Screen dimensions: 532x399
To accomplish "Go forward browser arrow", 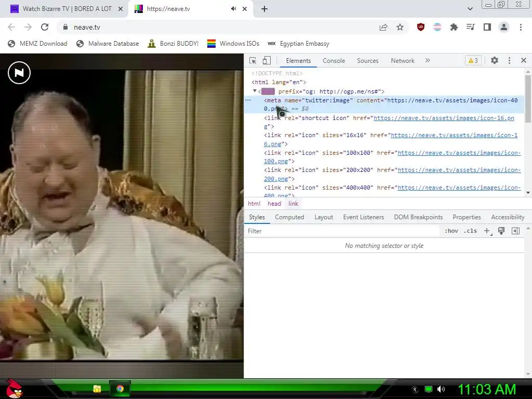I will [x=28, y=27].
